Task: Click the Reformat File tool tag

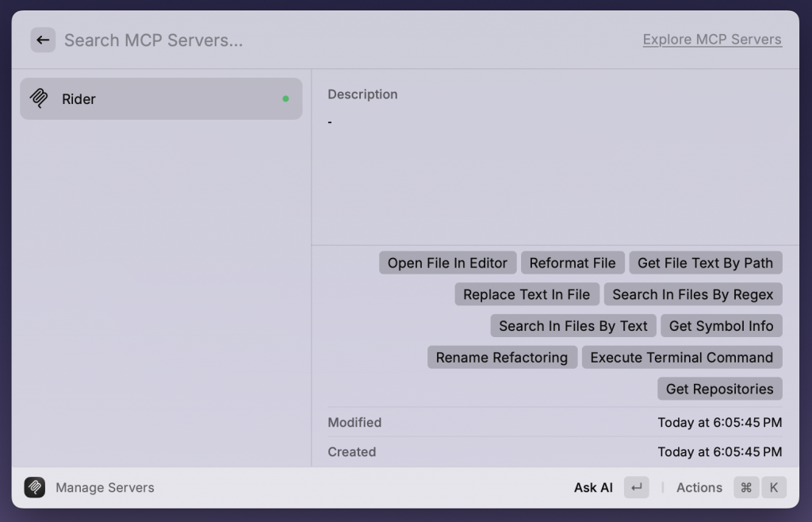Action: pos(573,263)
